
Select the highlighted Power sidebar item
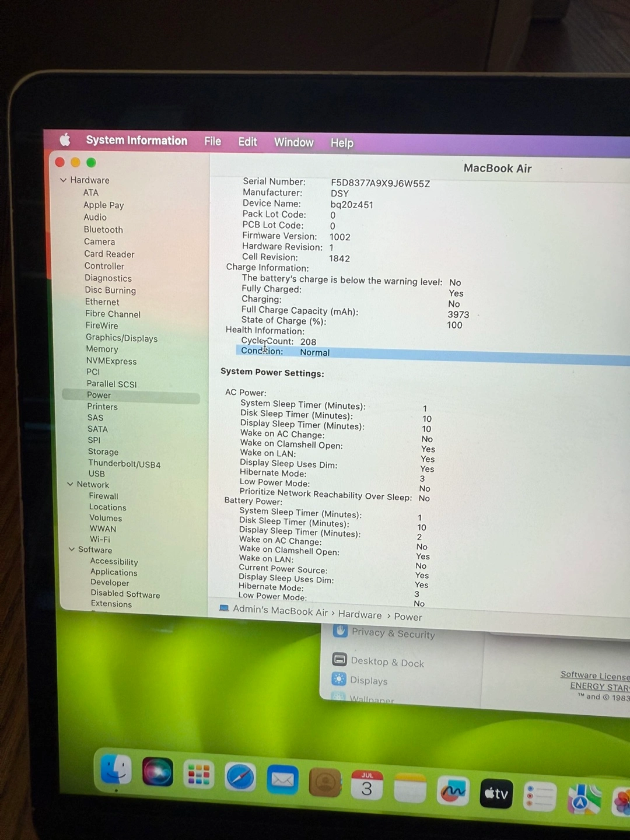[x=131, y=395]
